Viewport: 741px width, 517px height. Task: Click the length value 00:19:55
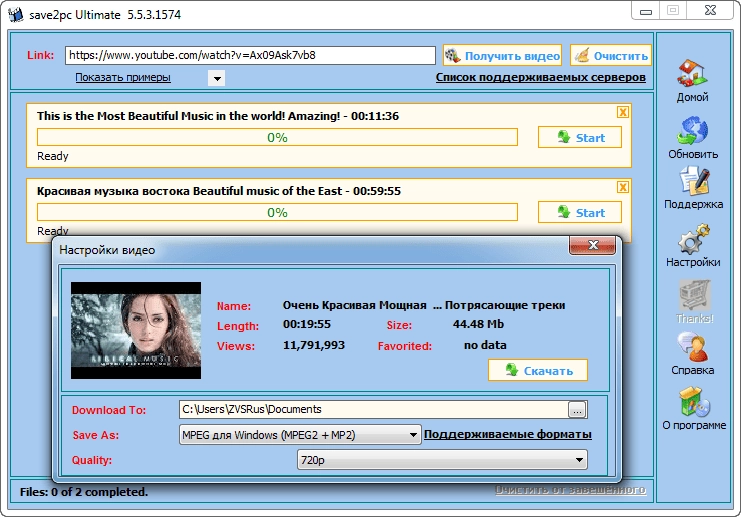tap(307, 324)
